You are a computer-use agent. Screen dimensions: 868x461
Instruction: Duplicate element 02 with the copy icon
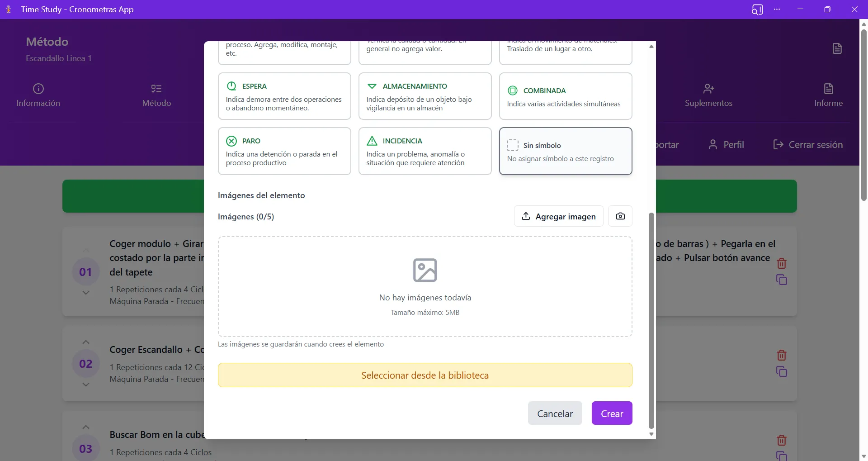pos(782,371)
